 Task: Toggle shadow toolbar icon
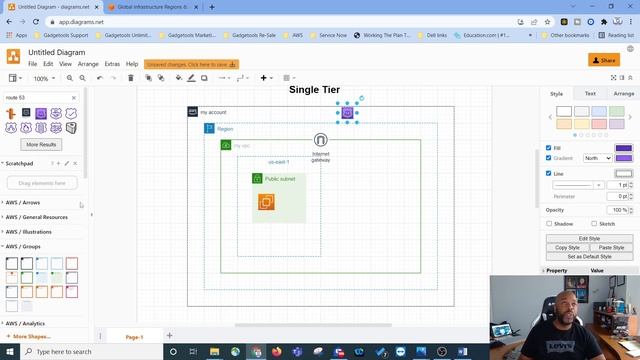tap(204, 78)
